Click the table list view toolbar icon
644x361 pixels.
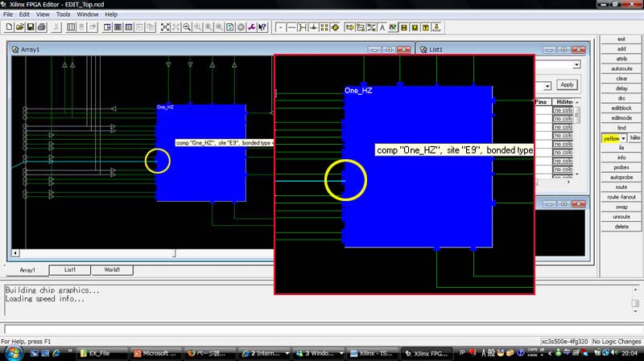pos(71,27)
